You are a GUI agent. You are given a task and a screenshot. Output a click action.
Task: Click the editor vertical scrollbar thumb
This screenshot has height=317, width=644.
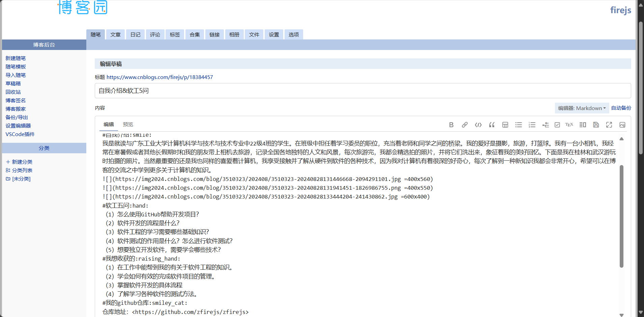[x=621, y=216]
